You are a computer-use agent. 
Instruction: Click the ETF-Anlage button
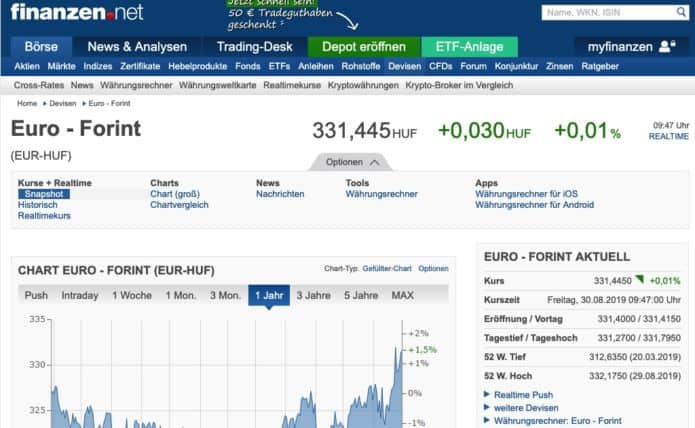tap(469, 47)
